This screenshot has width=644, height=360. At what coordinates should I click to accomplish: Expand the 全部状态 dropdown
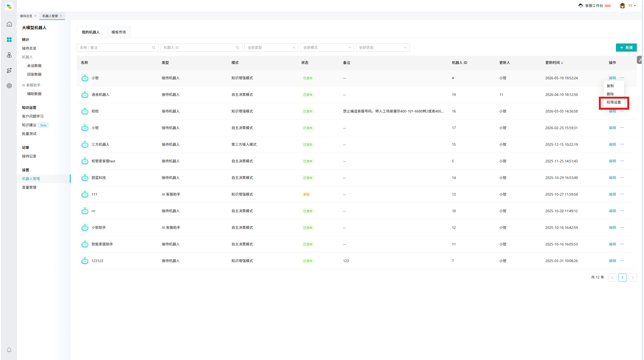pyautogui.click(x=383, y=48)
